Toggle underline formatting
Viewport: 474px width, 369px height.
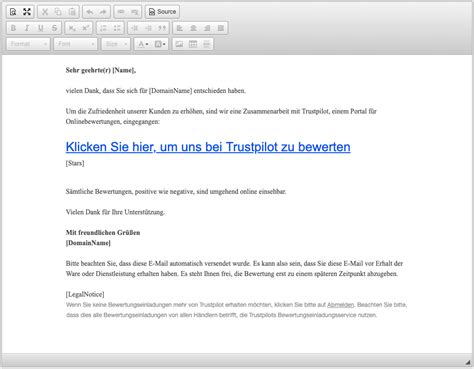(41, 28)
